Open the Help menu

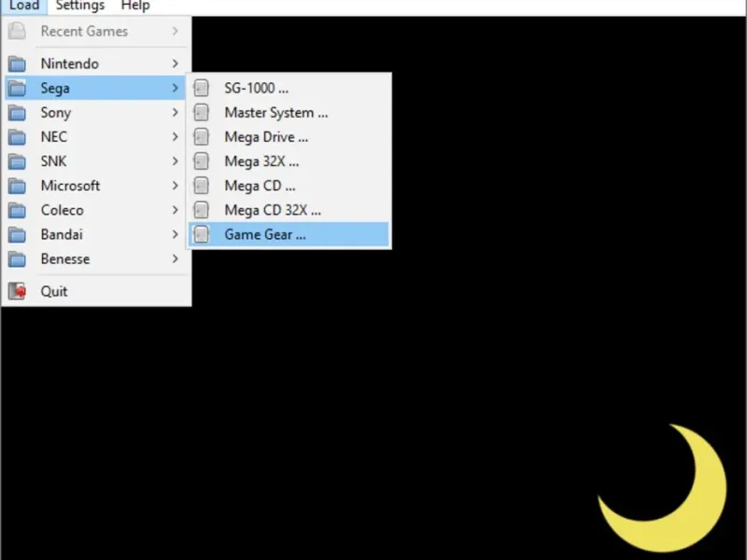[x=135, y=6]
